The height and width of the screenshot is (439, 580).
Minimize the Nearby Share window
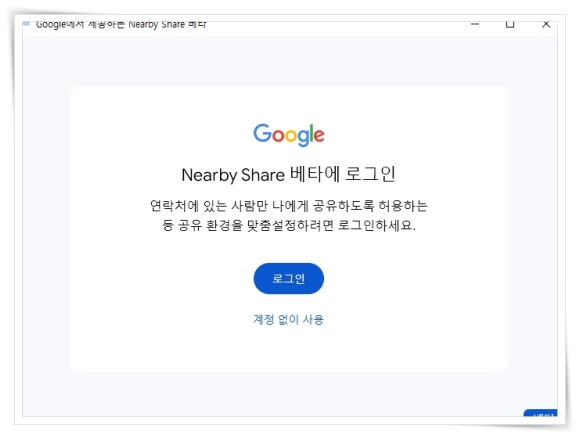pos(475,24)
